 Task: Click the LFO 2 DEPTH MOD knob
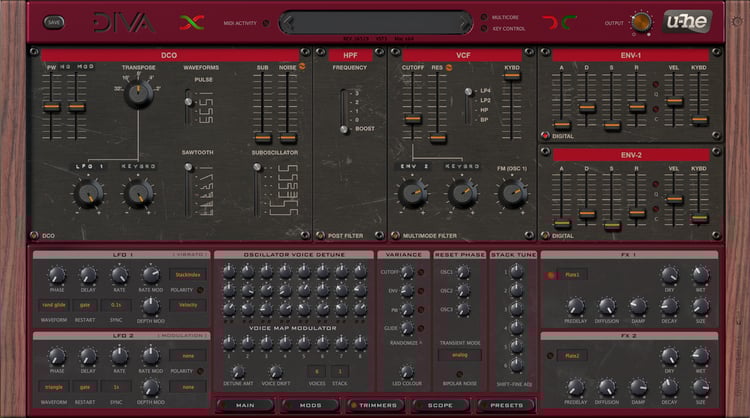pos(151,387)
